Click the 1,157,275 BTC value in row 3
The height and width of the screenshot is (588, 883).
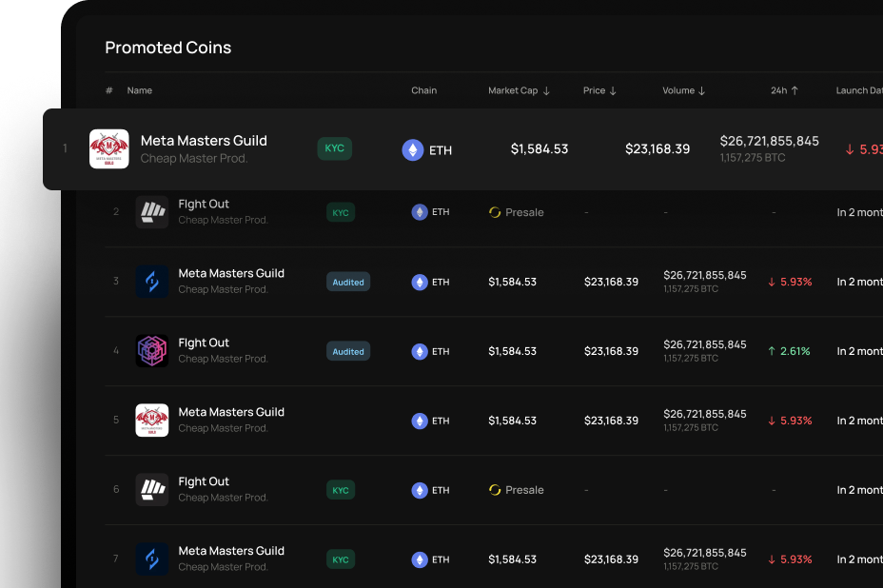tap(691, 289)
